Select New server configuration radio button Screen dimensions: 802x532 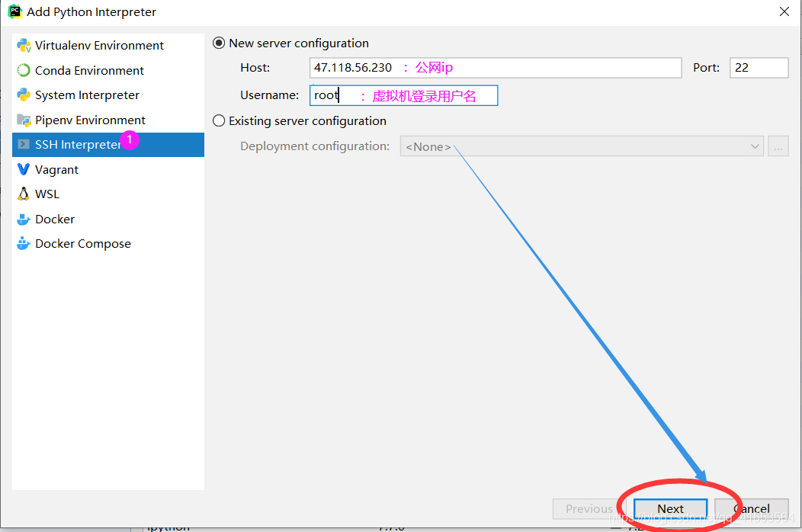pos(219,43)
